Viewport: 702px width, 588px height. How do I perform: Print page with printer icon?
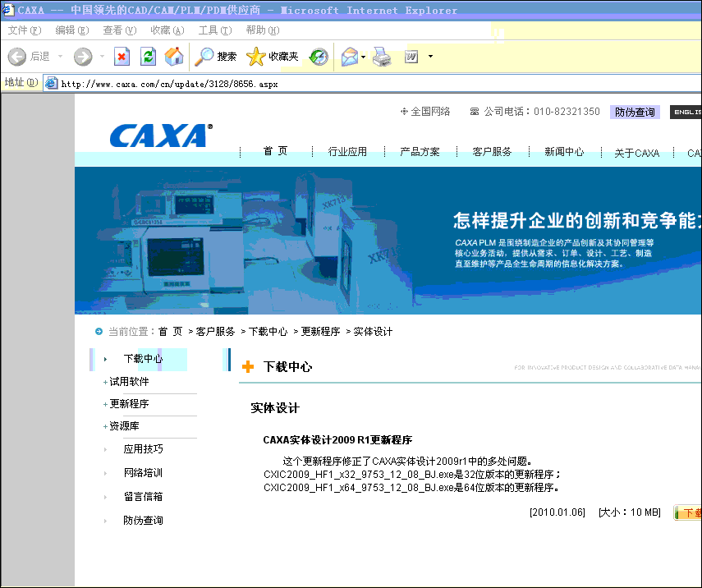coord(382,57)
